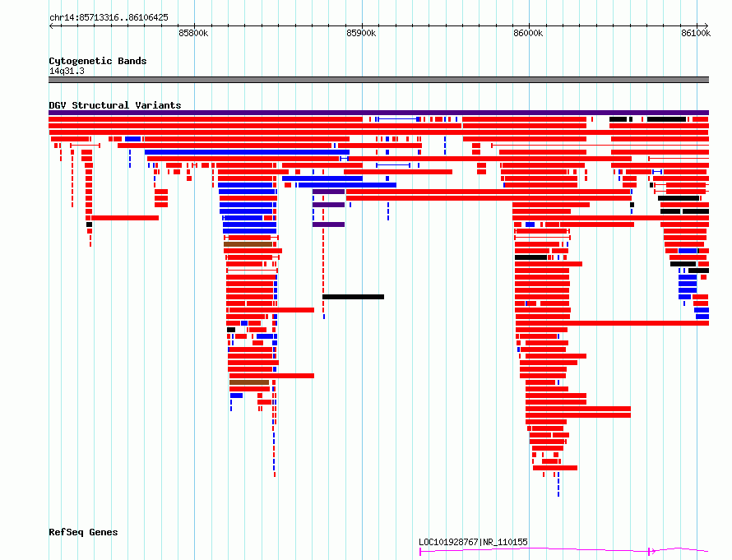Click the right arrowhead of the coordinate ruler
Screen dimensions: 732x560
pos(707,26)
